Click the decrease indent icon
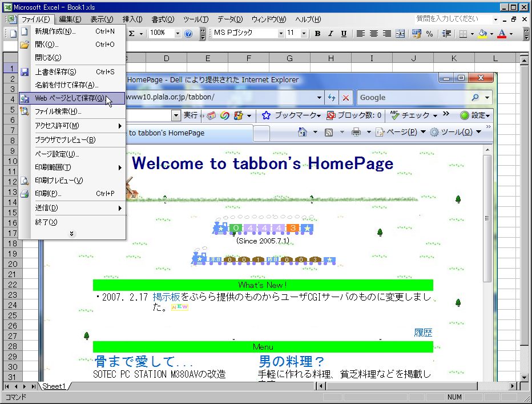Image resolution: width=532 pixels, height=404 pixels. pos(446,33)
